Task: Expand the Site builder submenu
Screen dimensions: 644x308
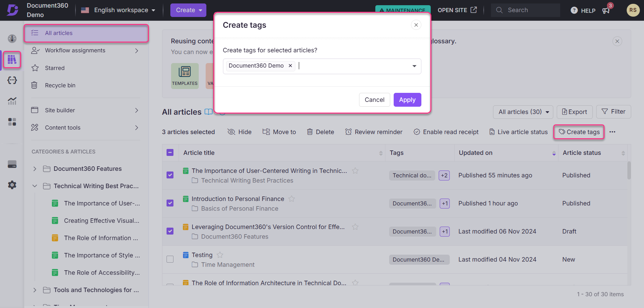Action: tap(137, 110)
